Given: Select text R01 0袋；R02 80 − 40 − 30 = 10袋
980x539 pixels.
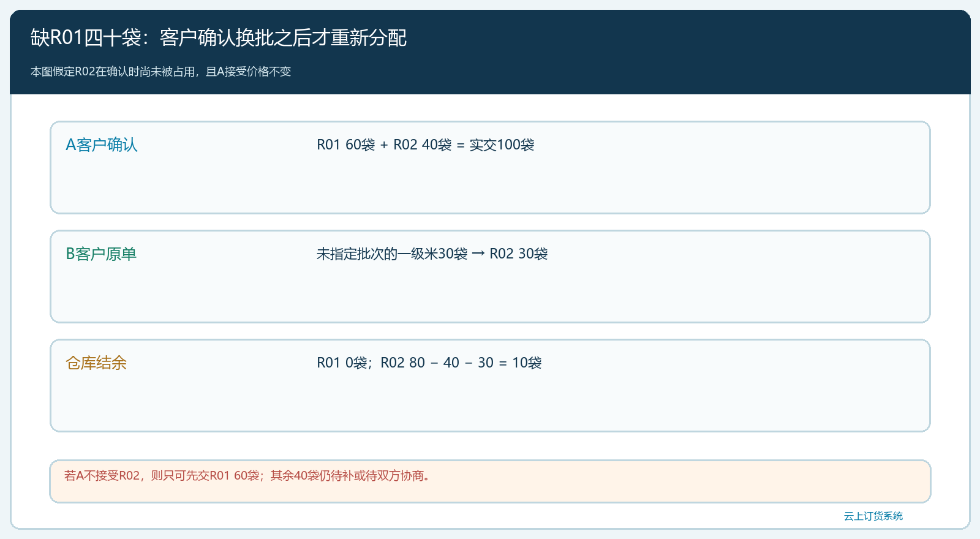Looking at the screenshot, I should (x=429, y=363).
